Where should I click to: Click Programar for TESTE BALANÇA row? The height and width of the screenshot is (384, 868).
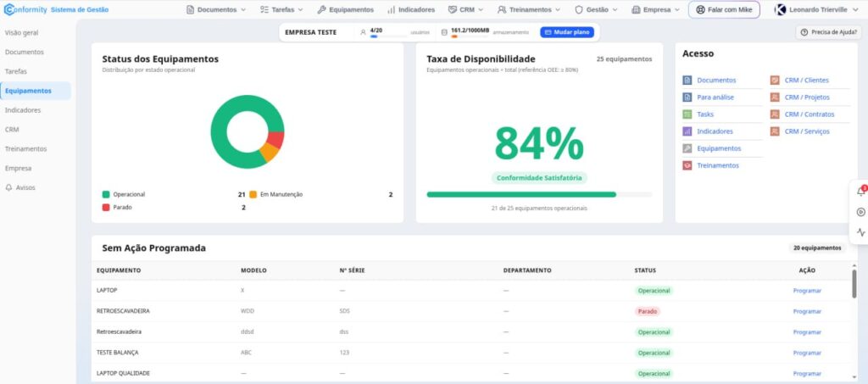(x=807, y=353)
